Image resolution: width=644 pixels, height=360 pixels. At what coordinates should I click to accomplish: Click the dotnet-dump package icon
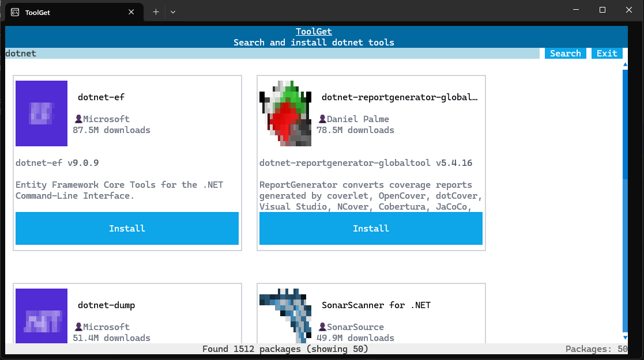(42, 316)
